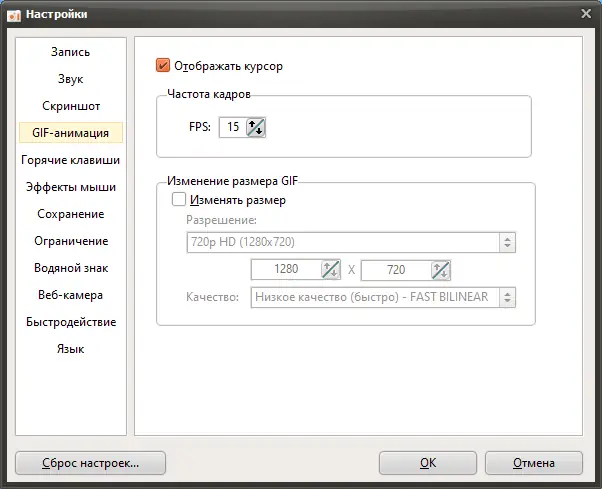The height and width of the screenshot is (489, 602).
Task: Confirm settings with OK button
Action: (x=427, y=463)
